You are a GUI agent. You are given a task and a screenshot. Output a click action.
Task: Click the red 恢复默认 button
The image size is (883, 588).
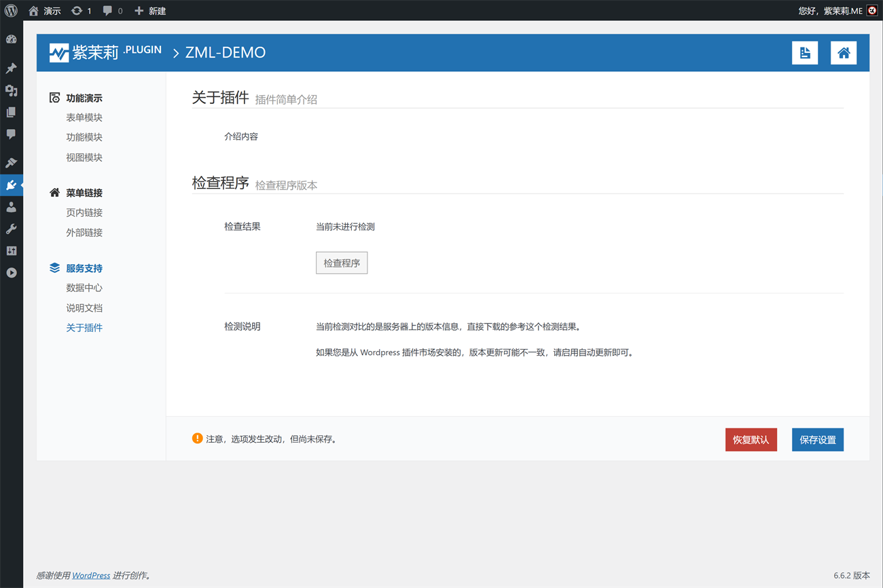coord(751,440)
